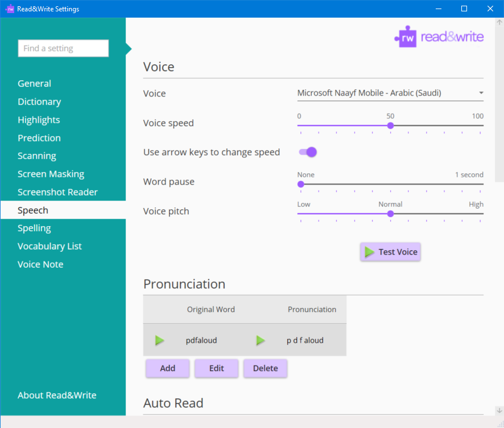The image size is (504, 428).
Task: Click the Original Word column header
Action: pos(211,310)
